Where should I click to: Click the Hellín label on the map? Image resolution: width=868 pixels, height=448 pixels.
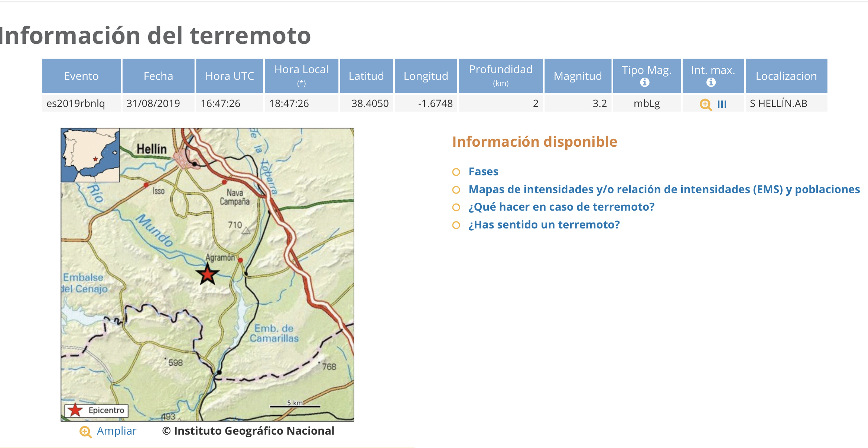[152, 149]
